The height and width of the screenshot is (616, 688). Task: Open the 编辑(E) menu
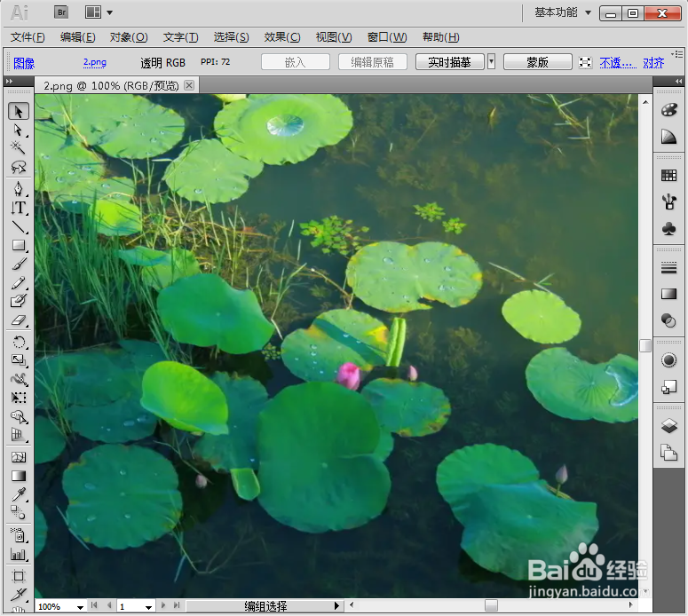tap(77, 37)
